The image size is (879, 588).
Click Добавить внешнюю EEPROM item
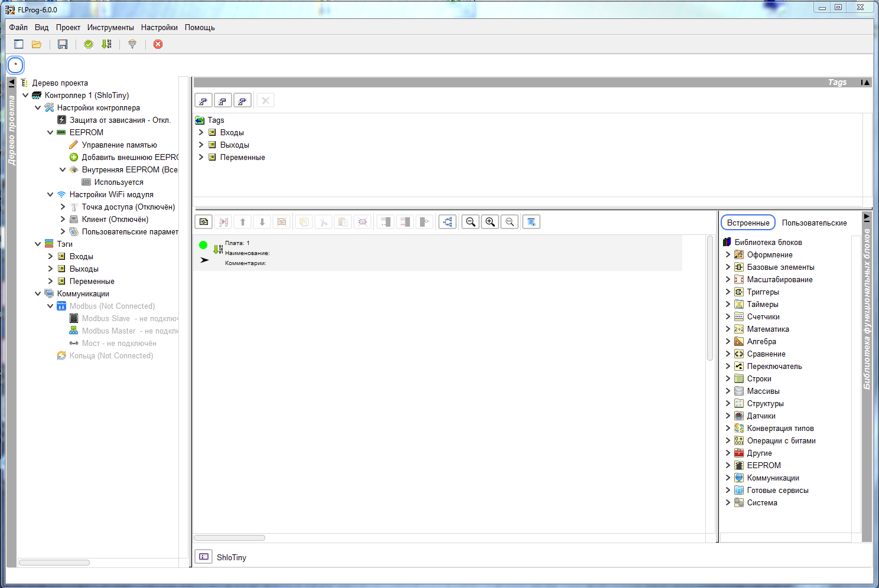click(x=130, y=157)
